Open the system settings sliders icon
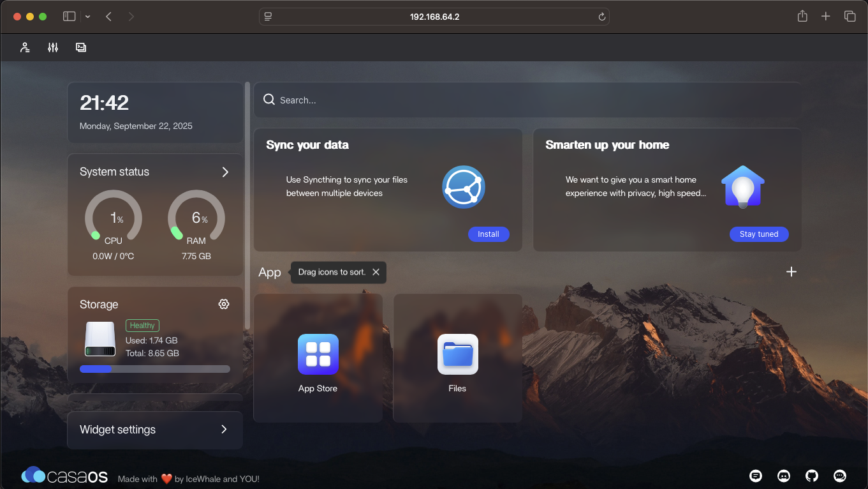Screen dimensions: 868x489 pyautogui.click(x=53, y=47)
